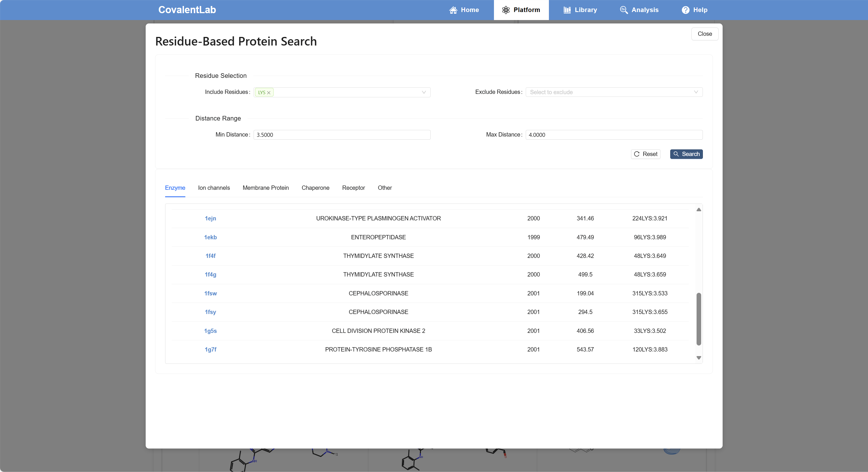Viewport: 868px width, 472px height.
Task: Open the 1g5s protein link
Action: pos(210,331)
